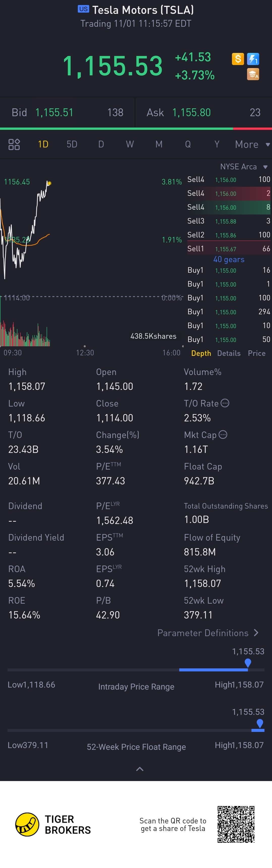Switch to the Q (quarterly) chart tab

click(x=188, y=144)
